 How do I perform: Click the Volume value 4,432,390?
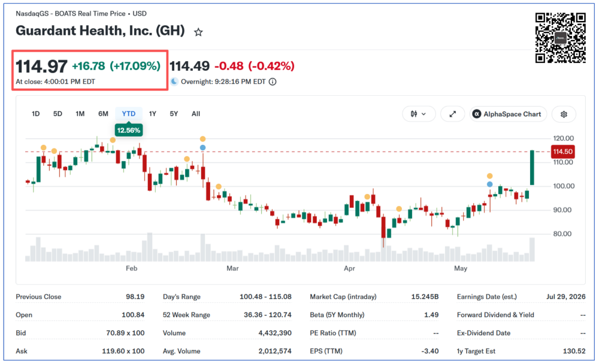click(x=275, y=333)
